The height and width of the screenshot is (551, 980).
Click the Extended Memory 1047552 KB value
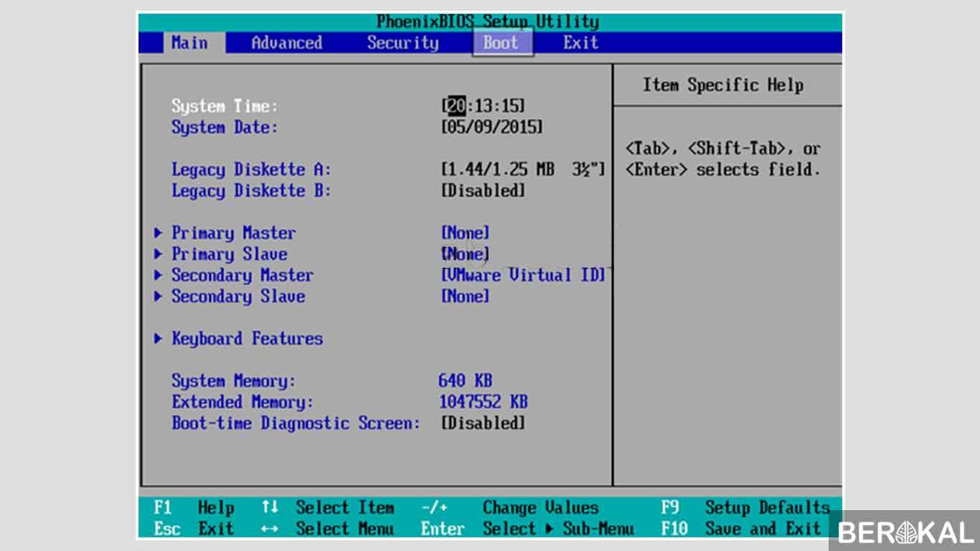(483, 402)
